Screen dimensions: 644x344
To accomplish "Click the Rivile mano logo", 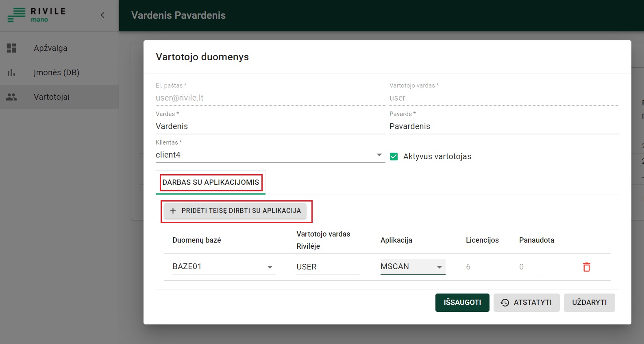I will pos(36,15).
